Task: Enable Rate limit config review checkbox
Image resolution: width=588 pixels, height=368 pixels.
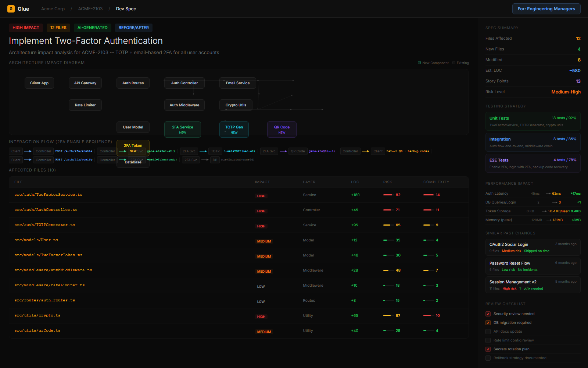Action: (x=488, y=340)
